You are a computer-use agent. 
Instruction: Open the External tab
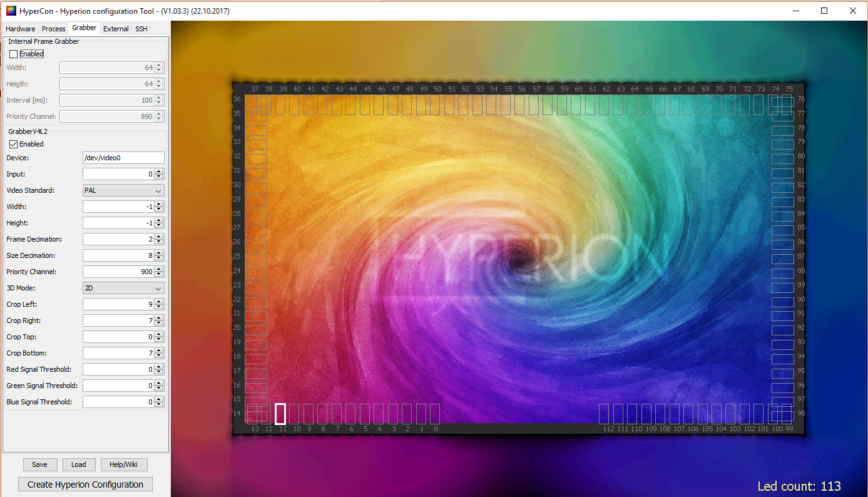pyautogui.click(x=115, y=28)
